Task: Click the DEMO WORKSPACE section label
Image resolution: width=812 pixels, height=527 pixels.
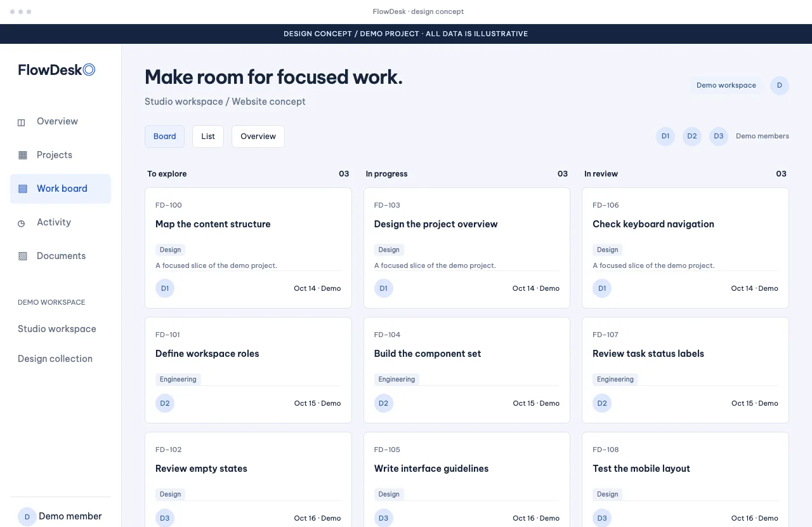Action: [51, 302]
